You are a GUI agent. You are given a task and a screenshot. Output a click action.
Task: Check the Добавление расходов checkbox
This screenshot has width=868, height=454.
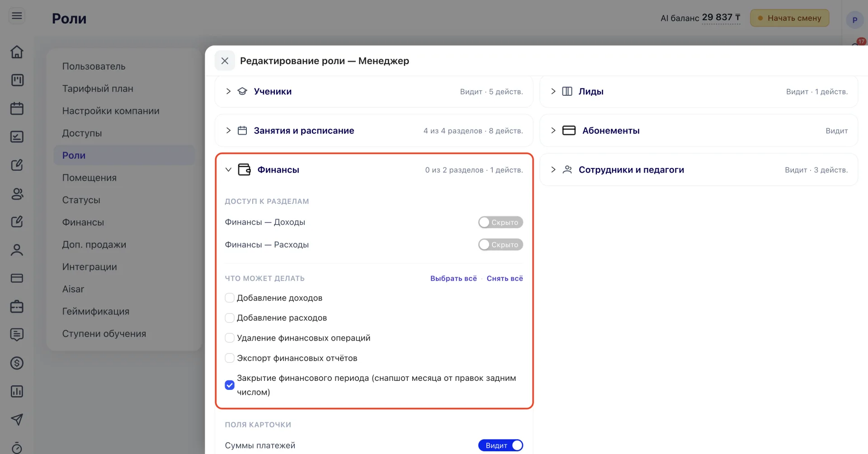tap(230, 318)
